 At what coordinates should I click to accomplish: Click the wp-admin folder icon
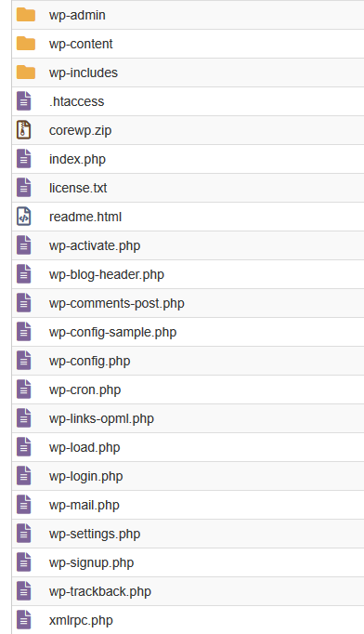tap(26, 15)
